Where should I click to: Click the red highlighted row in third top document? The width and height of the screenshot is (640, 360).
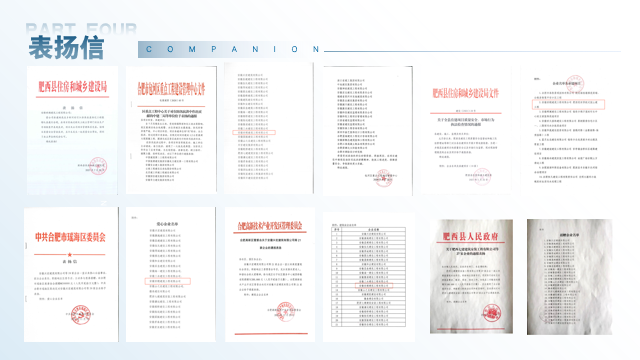[x=254, y=133]
